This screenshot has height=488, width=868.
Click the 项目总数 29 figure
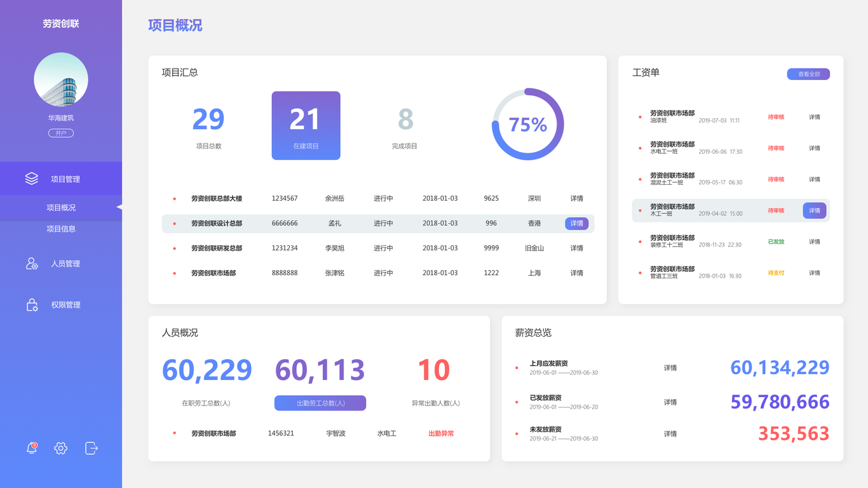tap(208, 119)
